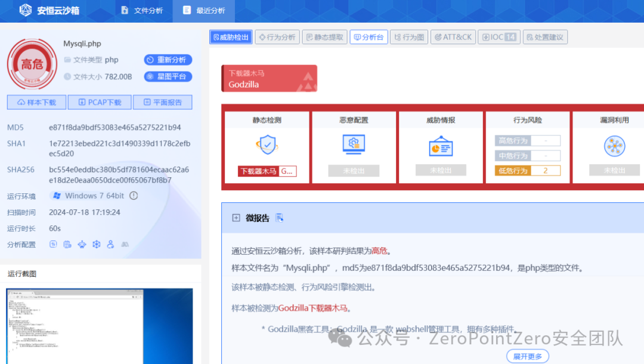Click the file name Mysqli.php
Screen dimensions: 644x364
tap(82, 44)
